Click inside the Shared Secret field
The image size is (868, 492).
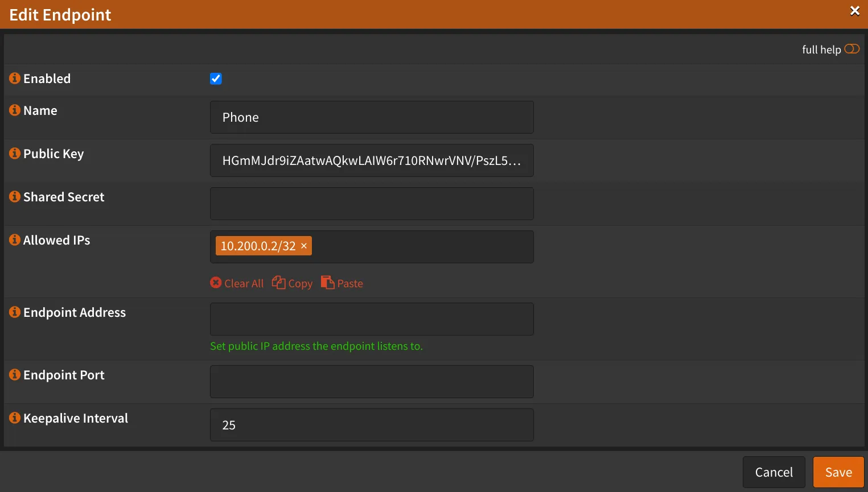pyautogui.click(x=371, y=203)
